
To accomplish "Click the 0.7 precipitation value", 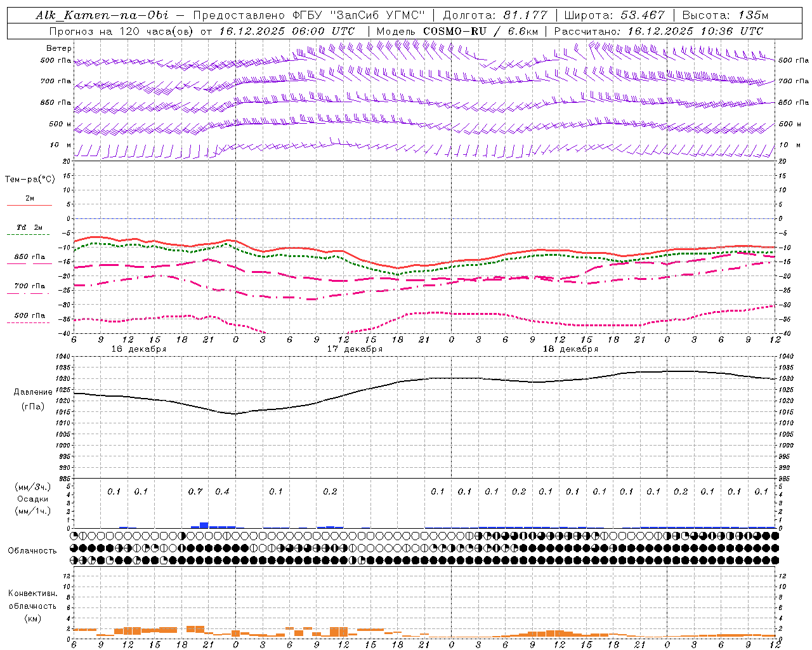I will pyautogui.click(x=195, y=491).
